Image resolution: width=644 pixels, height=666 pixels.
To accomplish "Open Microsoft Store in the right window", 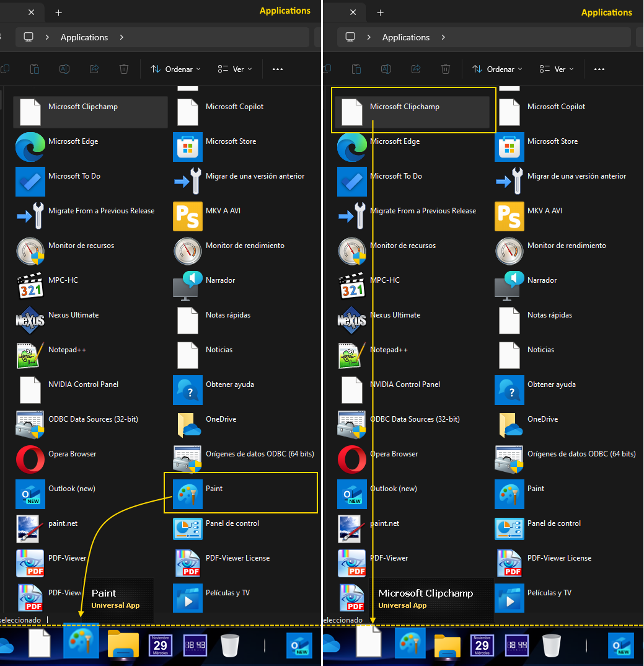I will tap(509, 146).
